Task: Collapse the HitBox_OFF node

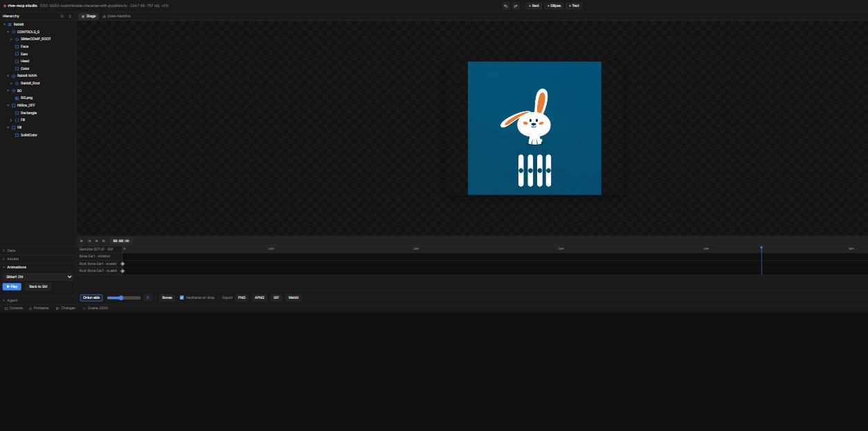Action: pyautogui.click(x=8, y=105)
